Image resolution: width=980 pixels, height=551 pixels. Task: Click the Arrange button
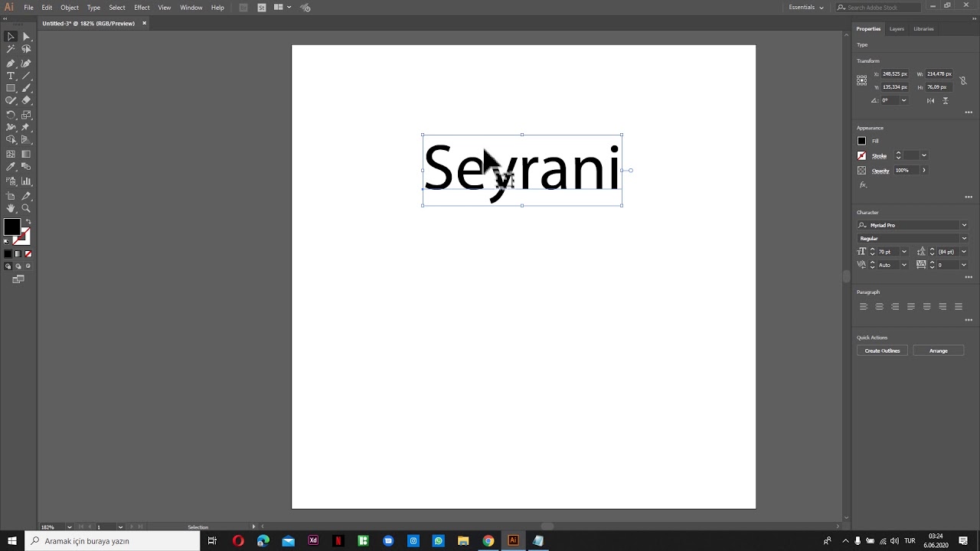939,350
